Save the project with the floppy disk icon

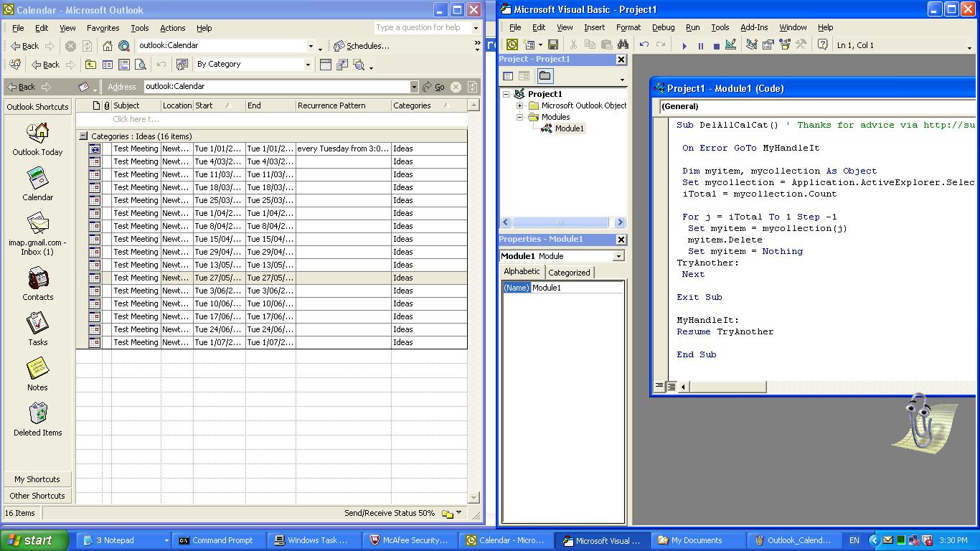pos(553,44)
